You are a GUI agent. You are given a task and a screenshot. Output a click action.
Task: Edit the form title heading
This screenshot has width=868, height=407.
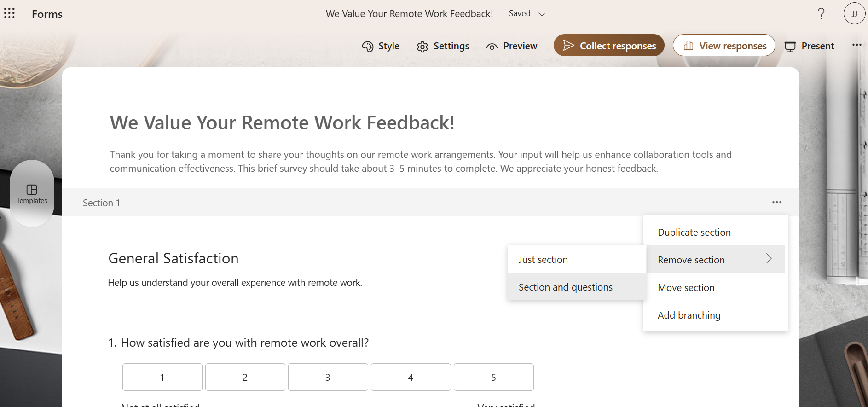tap(282, 122)
